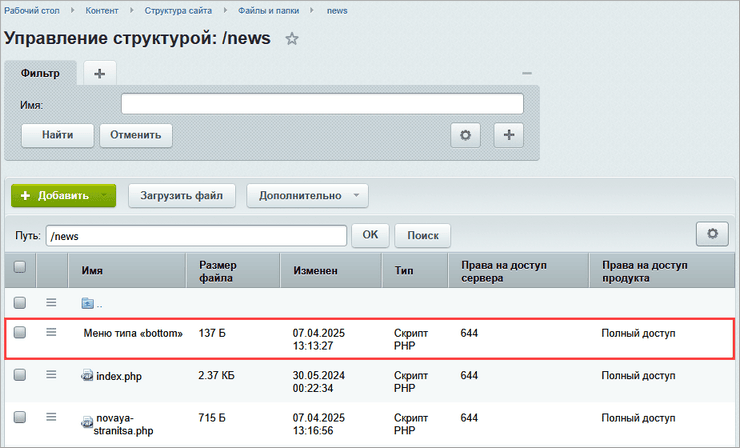Click the Загрузить файл button
The image size is (740, 448).
coord(182,196)
